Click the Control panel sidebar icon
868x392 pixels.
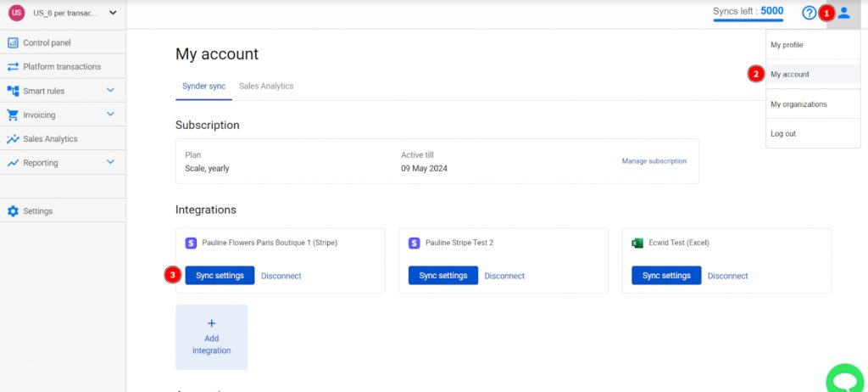pos(13,42)
